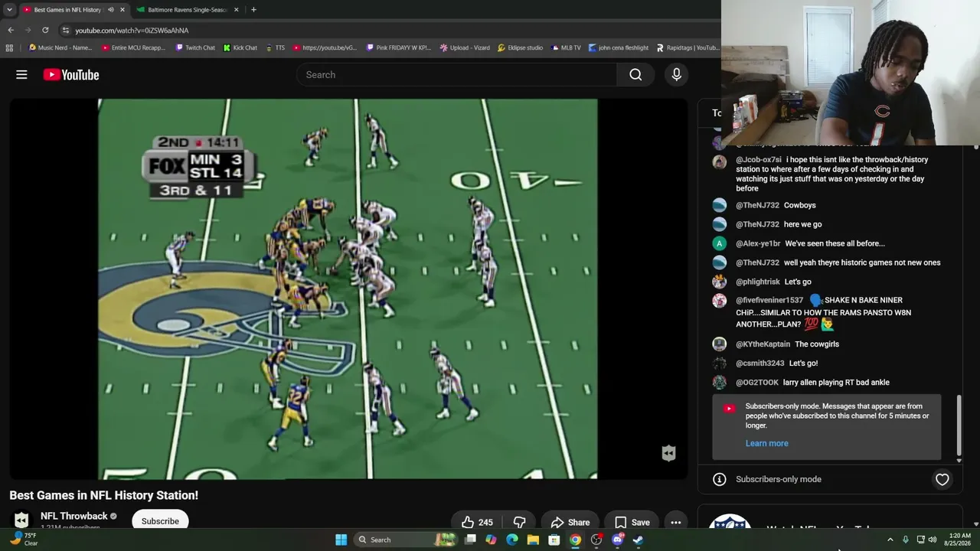The width and height of the screenshot is (980, 551).
Task: Open Microsoft Store from taskbar
Action: [x=554, y=540]
